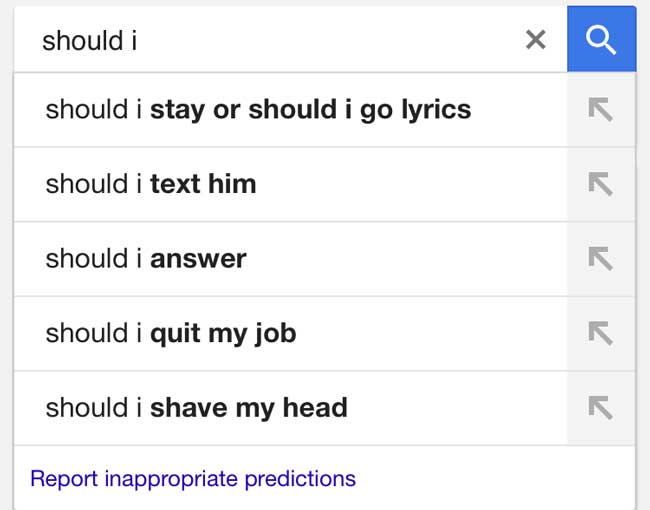Tap the arrow icon next to 'should i answer'
This screenshot has height=510, width=650.
coord(600,258)
